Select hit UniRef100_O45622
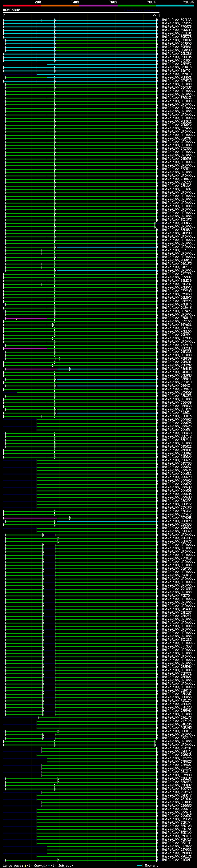Viewport: 197px width, 868px height. pos(177,446)
